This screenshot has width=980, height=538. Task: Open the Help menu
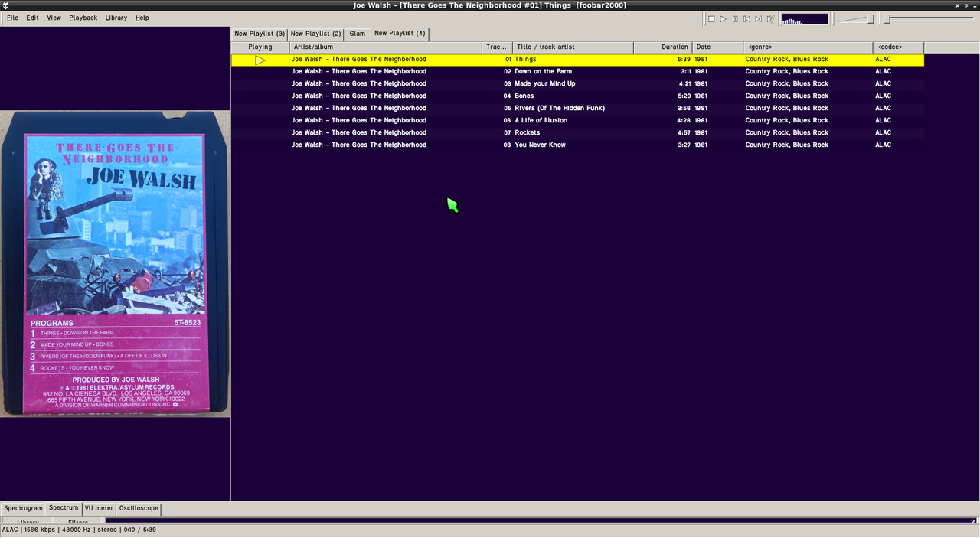pyautogui.click(x=142, y=18)
